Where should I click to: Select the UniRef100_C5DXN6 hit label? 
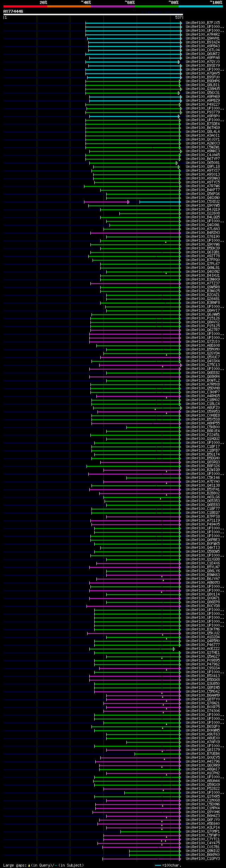[x=203, y=804]
